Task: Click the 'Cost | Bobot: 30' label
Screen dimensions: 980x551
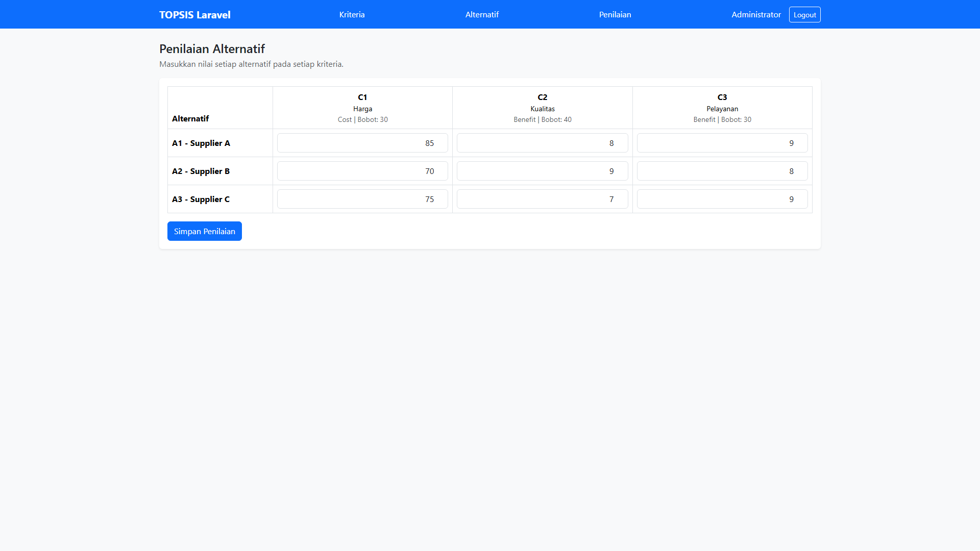Action: [362, 119]
